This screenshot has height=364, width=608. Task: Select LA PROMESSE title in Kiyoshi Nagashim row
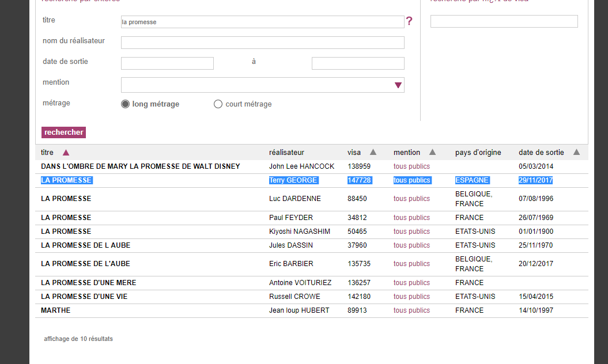tap(66, 232)
